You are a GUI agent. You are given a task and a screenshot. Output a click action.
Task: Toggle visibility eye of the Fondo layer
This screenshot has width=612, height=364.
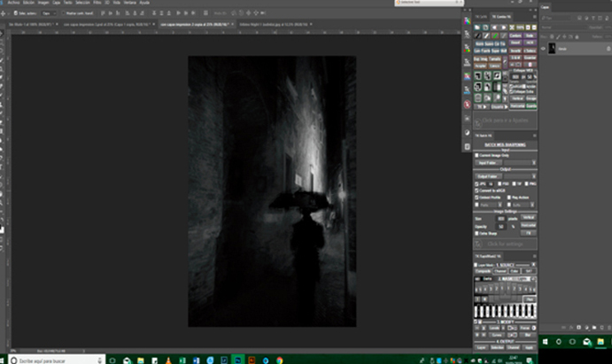[543, 49]
